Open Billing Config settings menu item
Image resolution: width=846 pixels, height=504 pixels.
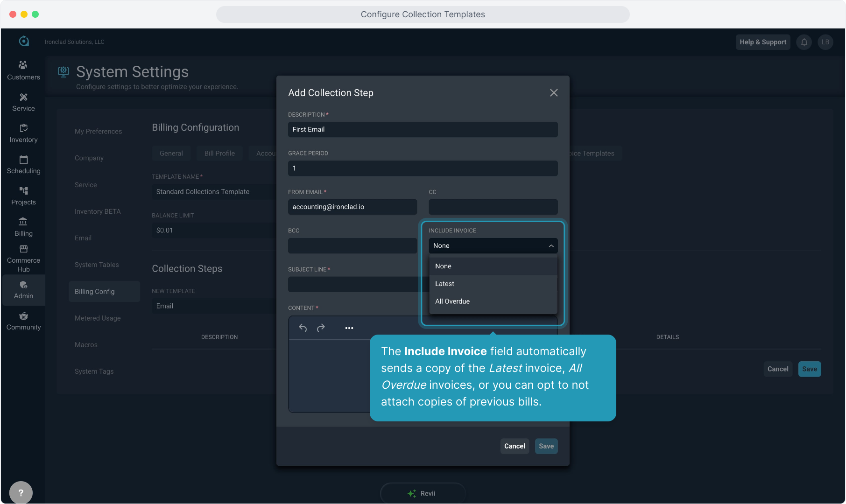point(95,292)
